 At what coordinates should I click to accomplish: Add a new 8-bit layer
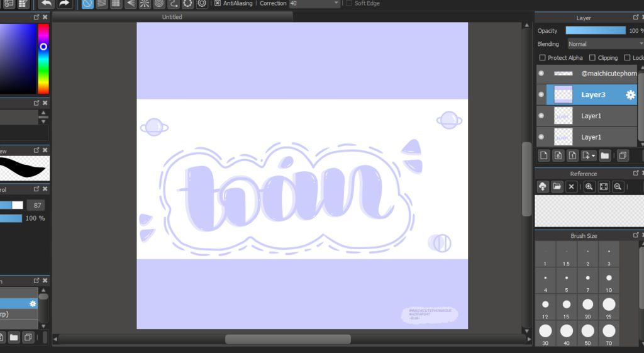pos(558,155)
